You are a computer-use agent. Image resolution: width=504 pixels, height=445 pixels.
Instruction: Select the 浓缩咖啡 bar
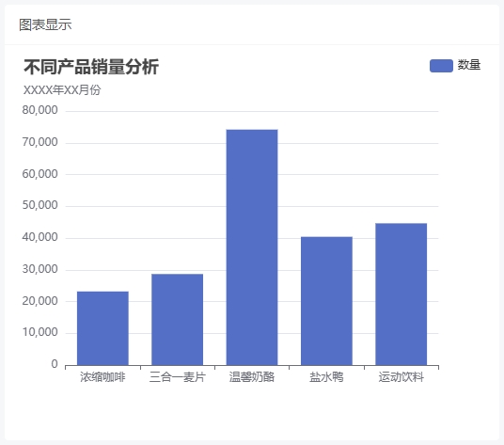(x=102, y=328)
